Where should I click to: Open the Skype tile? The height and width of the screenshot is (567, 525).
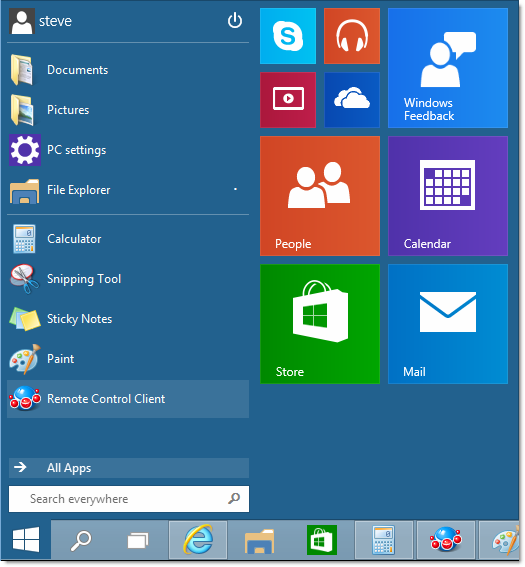[288, 36]
